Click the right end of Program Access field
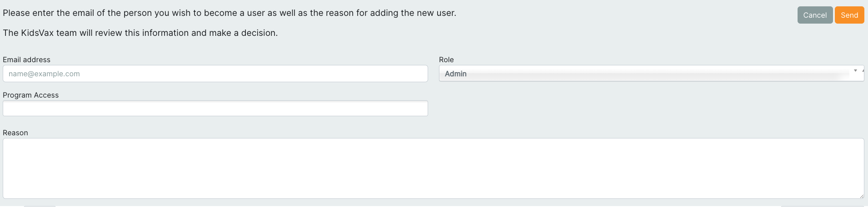Image resolution: width=868 pixels, height=207 pixels. 420,108
